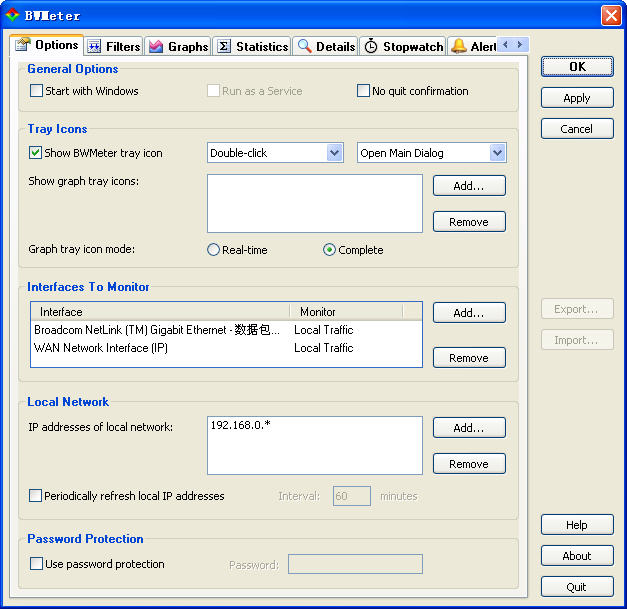Click Add in Interfaces To Monitor
The width and height of the screenshot is (627, 609).
pos(468,313)
